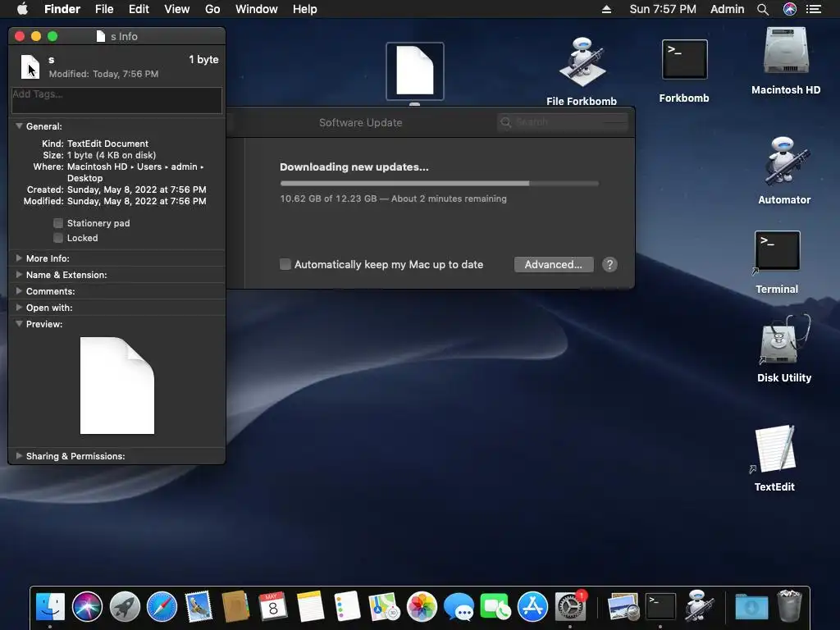The width and height of the screenshot is (840, 630).
Task: Open Automator robot icon in Dock
Action: pos(698,607)
